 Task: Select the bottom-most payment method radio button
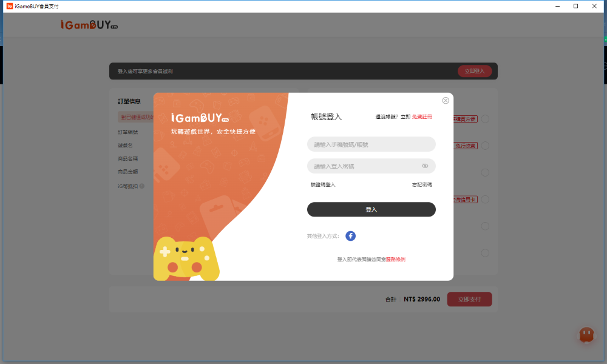tap(485, 254)
